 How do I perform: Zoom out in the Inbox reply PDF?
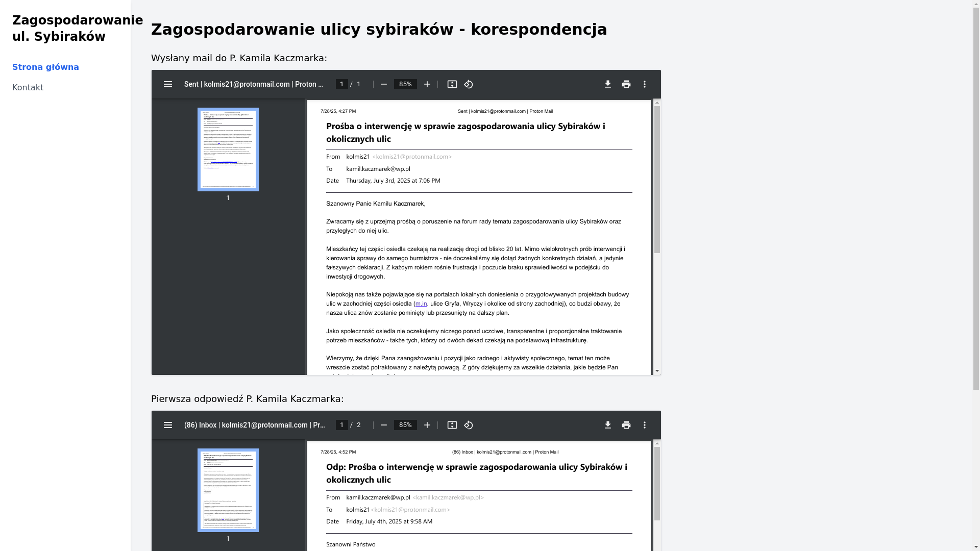[x=384, y=425]
